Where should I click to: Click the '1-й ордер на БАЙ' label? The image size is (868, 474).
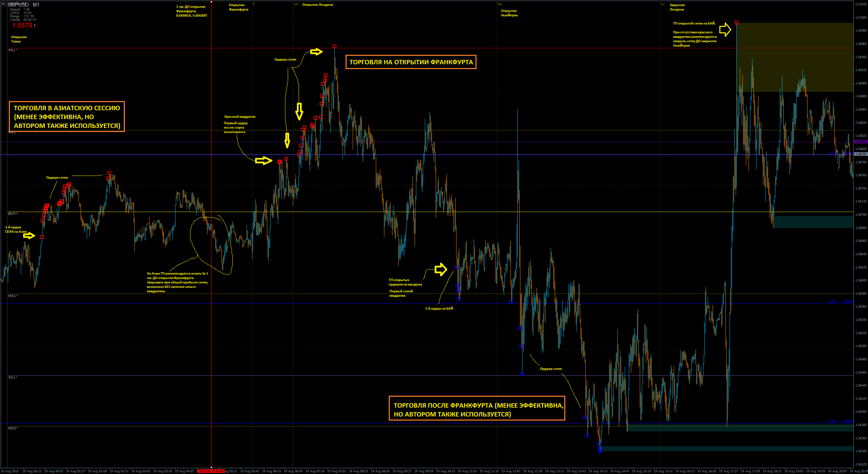click(x=439, y=309)
